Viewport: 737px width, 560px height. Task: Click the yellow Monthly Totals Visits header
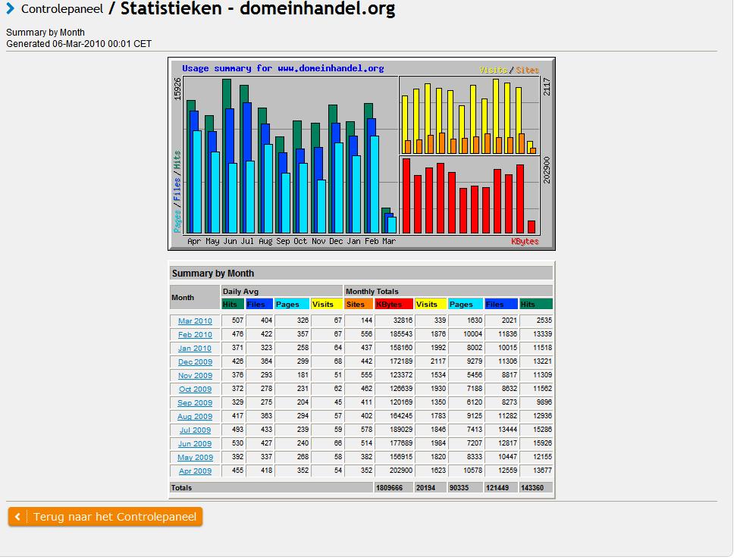coord(431,304)
